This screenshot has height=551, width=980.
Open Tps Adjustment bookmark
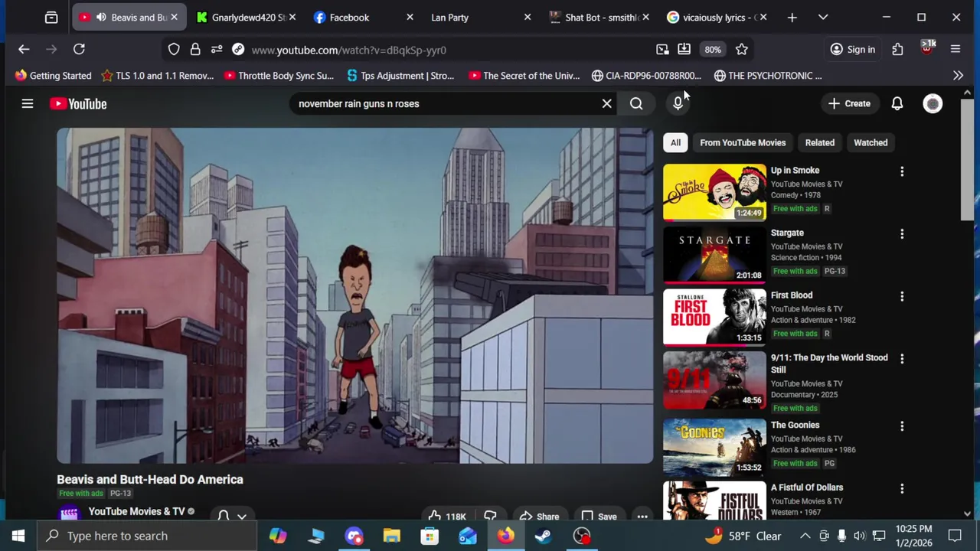click(x=400, y=76)
